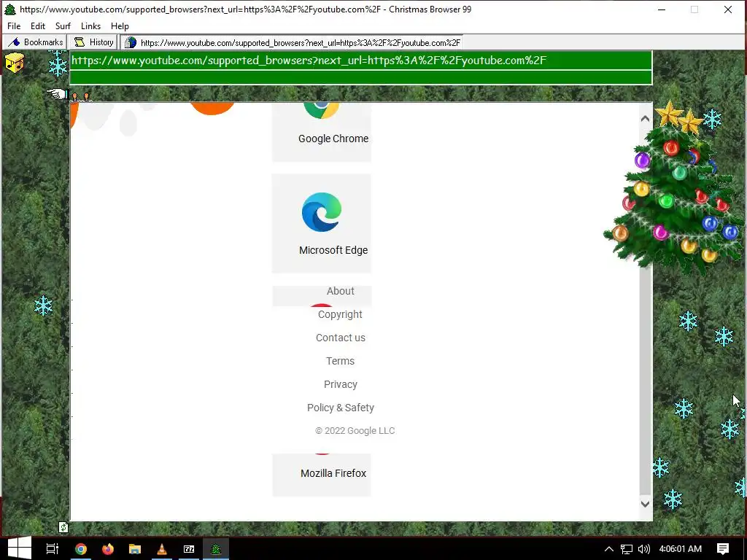Viewport: 747px width, 560px height.
Task: Open the File menu
Action: tap(14, 26)
